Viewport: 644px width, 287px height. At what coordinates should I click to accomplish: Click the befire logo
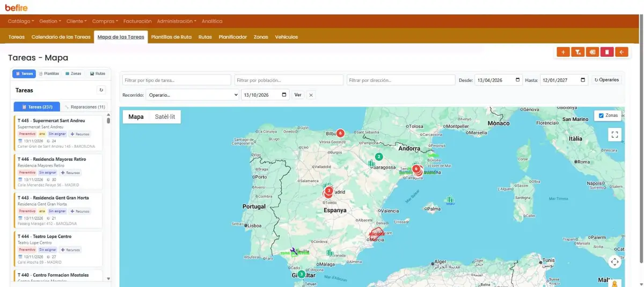pyautogui.click(x=16, y=8)
